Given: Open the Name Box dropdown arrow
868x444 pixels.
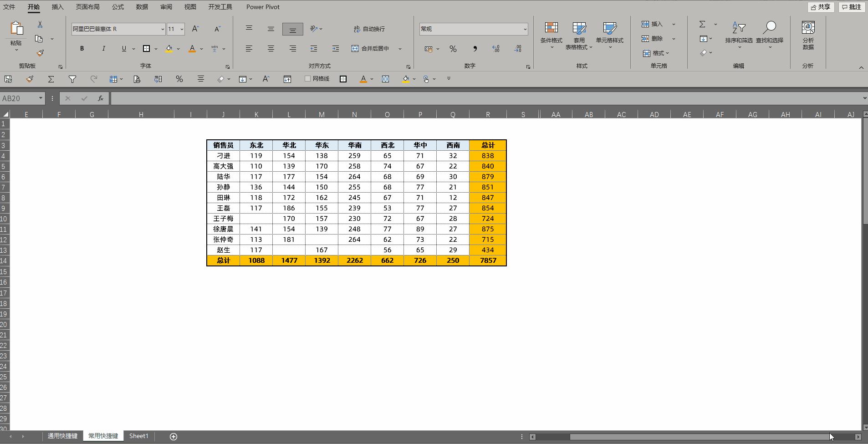Looking at the screenshot, I should pyautogui.click(x=41, y=98).
